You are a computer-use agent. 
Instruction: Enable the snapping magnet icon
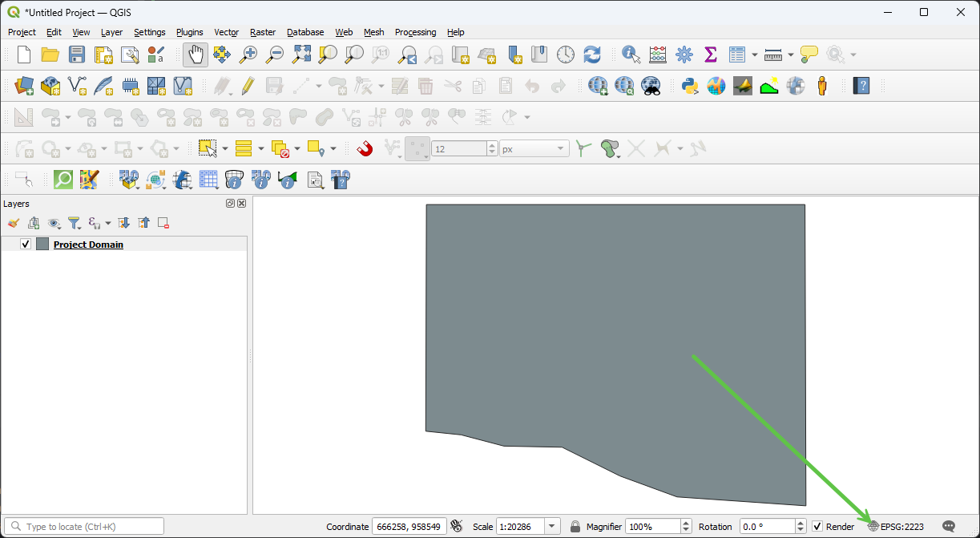tap(365, 148)
